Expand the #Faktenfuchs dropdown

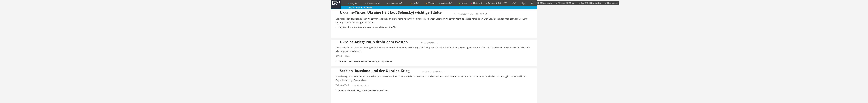pos(402,3)
